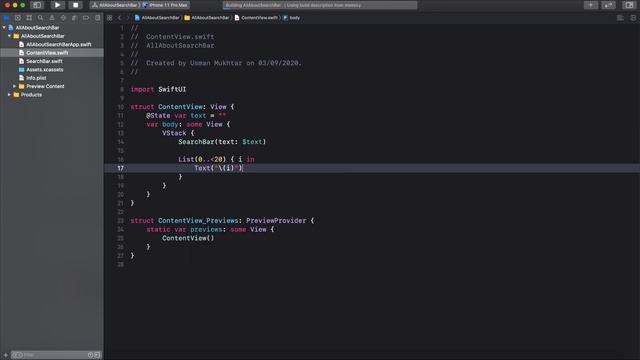Image resolution: width=640 pixels, height=360 pixels.
Task: Click 'SearchBar(text: $text)' on line 14
Action: [x=222, y=142]
